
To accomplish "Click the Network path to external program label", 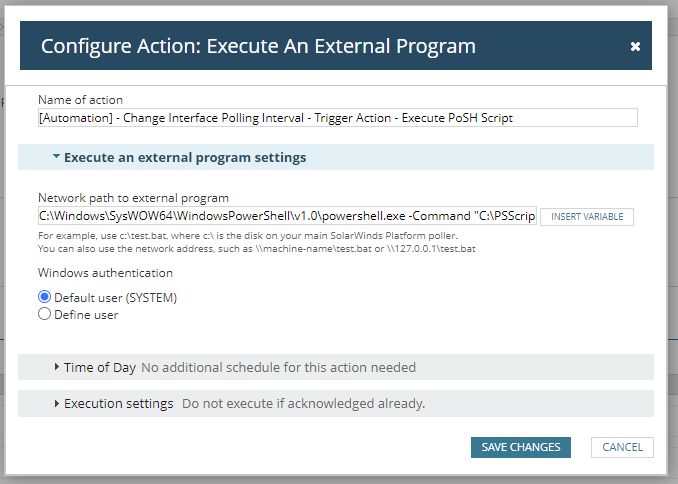I will click(133, 198).
